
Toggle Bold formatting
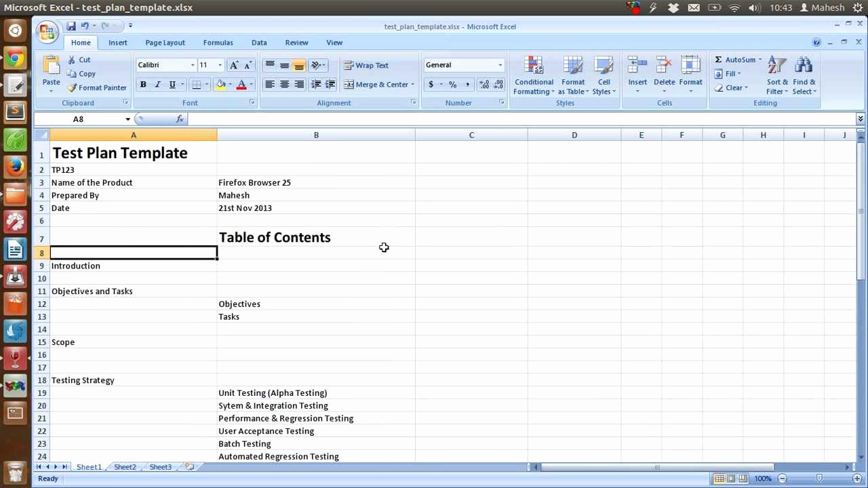(143, 85)
